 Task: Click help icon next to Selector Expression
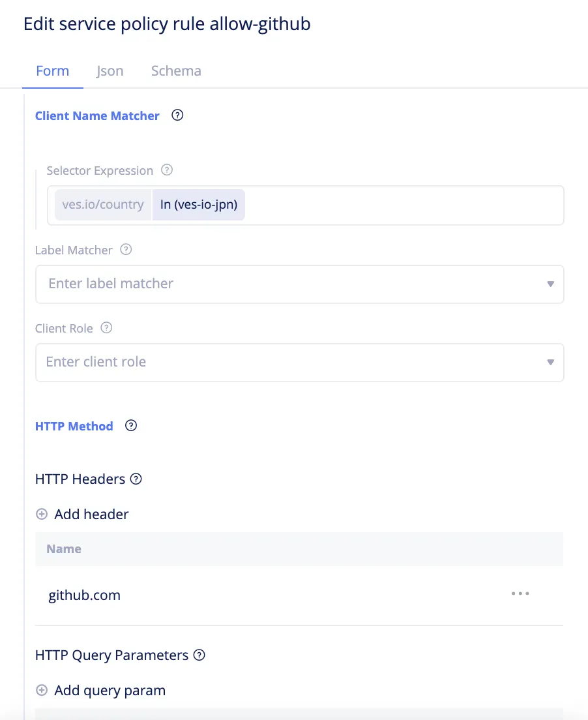167,170
